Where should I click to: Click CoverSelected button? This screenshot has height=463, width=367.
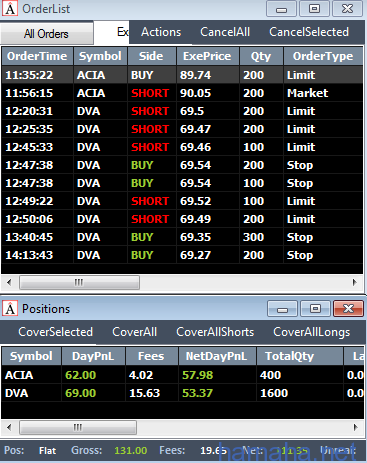pyautogui.click(x=56, y=332)
